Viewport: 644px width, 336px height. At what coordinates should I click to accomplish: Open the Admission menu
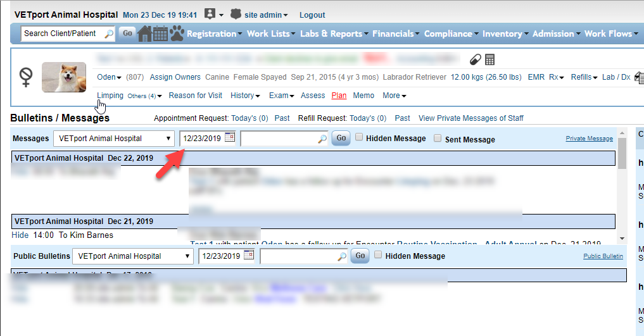[x=556, y=34]
